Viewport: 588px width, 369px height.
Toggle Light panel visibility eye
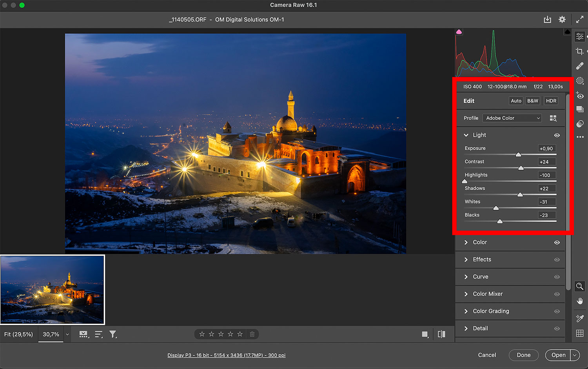(557, 135)
